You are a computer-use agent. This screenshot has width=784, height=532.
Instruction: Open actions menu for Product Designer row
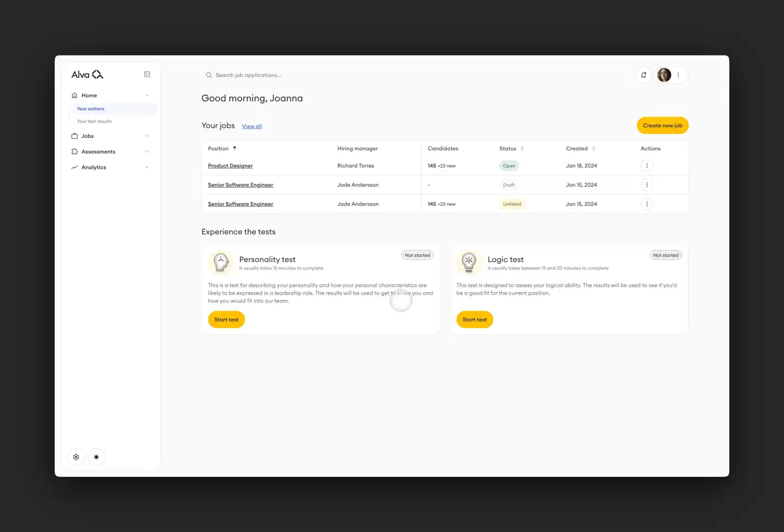(647, 166)
